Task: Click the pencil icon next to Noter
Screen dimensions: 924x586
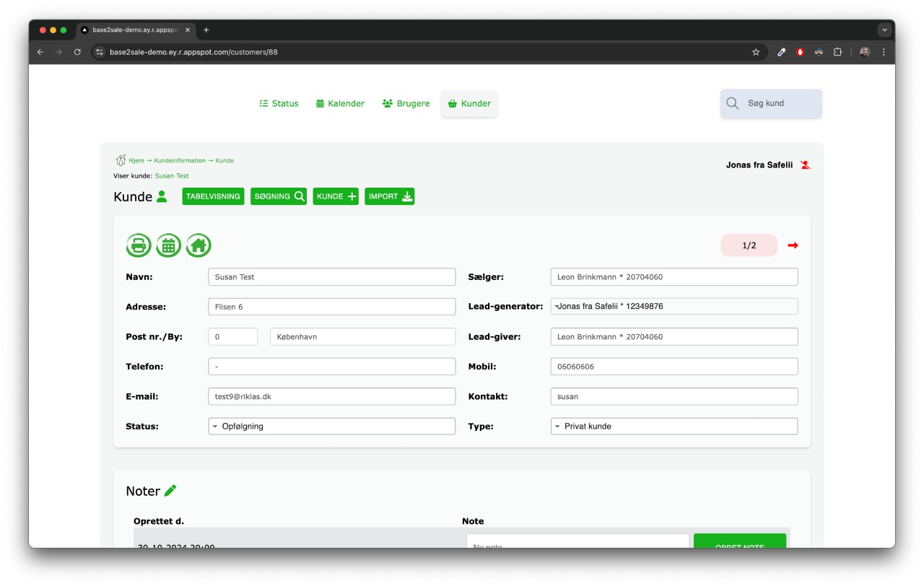Action: [170, 491]
